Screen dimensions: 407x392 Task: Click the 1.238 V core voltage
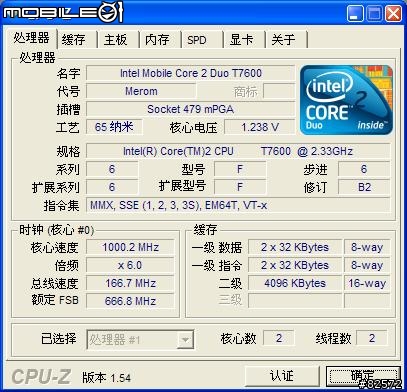260,127
